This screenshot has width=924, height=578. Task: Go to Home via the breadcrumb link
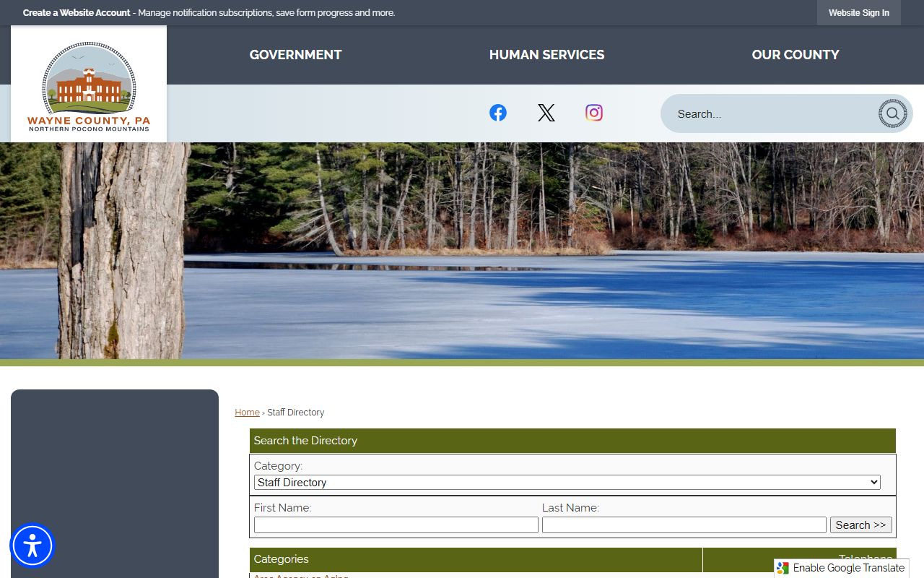[x=247, y=413]
